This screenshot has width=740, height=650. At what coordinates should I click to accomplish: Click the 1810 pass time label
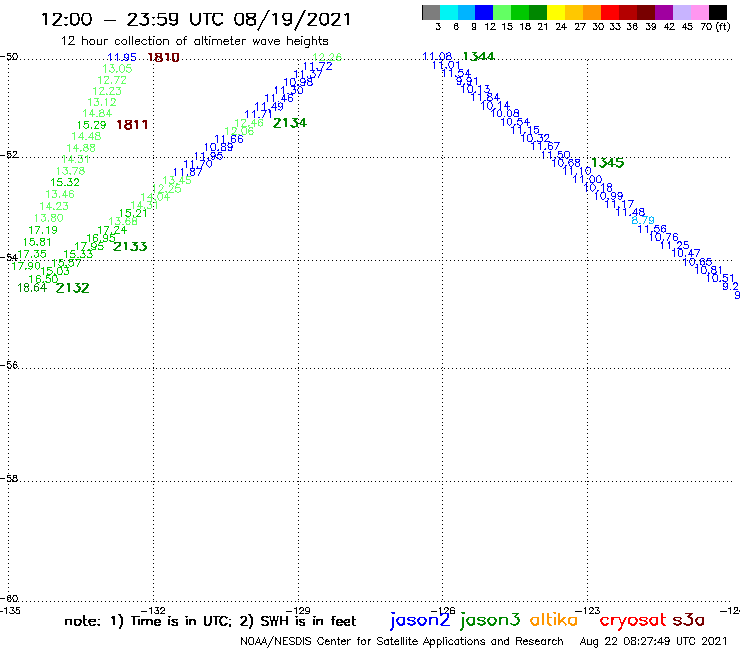click(x=163, y=58)
